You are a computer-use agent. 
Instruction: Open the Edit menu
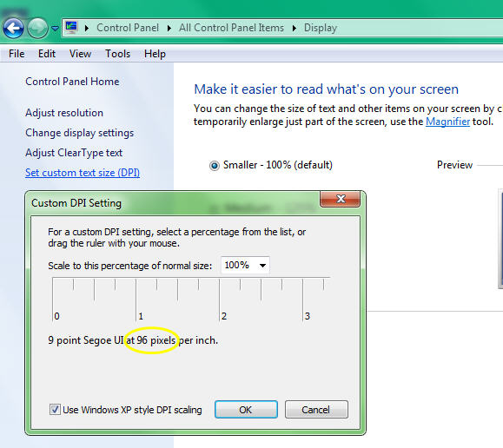47,54
